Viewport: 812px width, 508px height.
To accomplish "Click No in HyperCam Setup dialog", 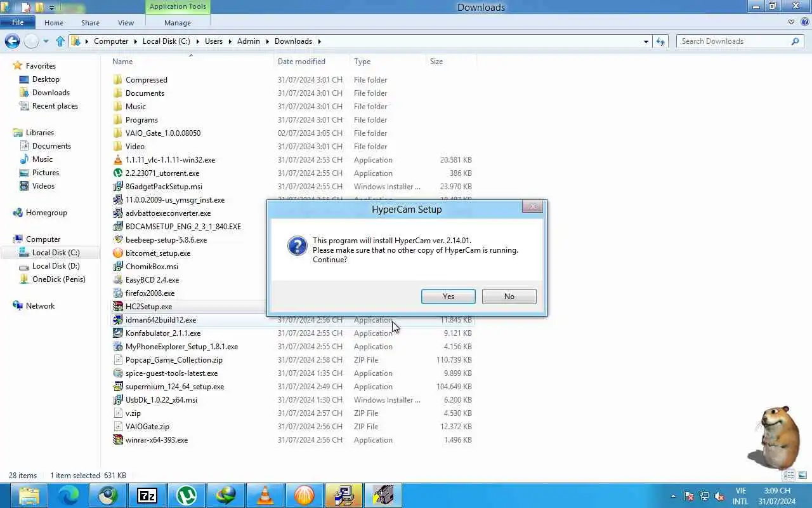I will coord(509,297).
